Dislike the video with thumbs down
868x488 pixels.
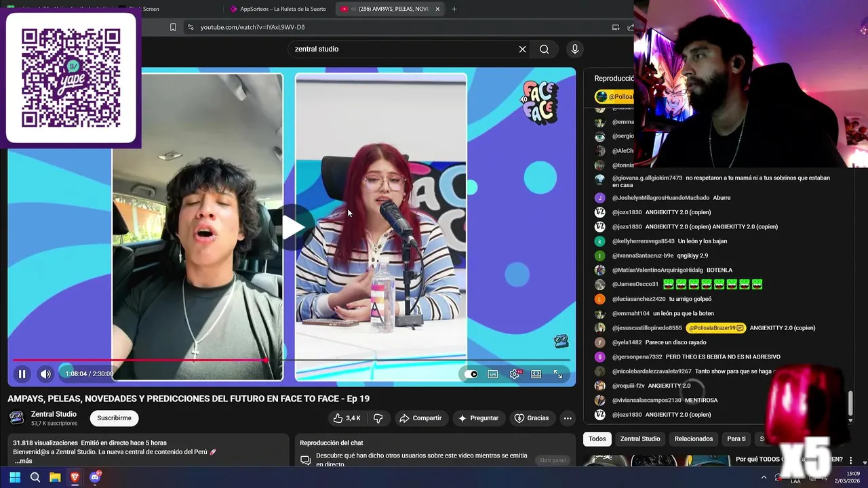click(378, 418)
